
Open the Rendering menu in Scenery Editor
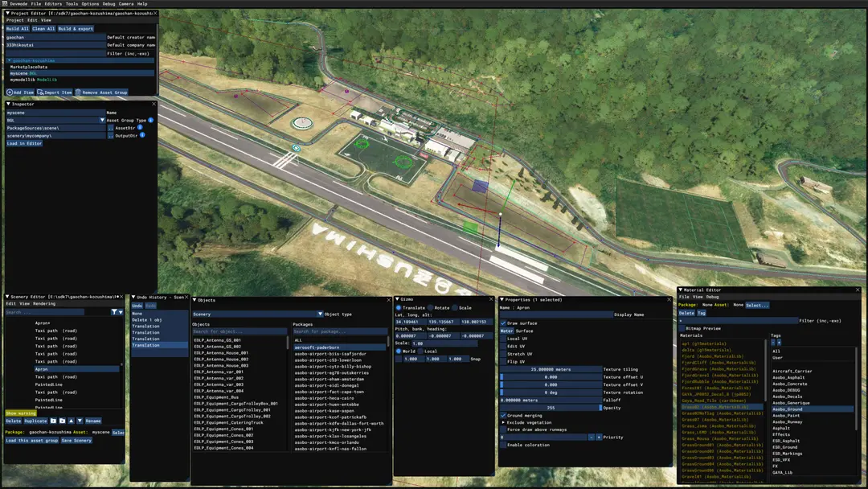click(44, 303)
